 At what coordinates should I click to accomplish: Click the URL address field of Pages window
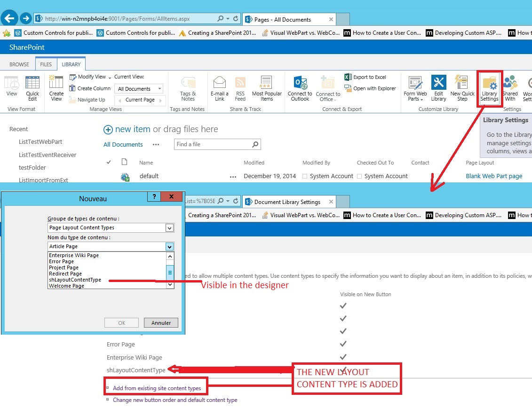(129, 19)
